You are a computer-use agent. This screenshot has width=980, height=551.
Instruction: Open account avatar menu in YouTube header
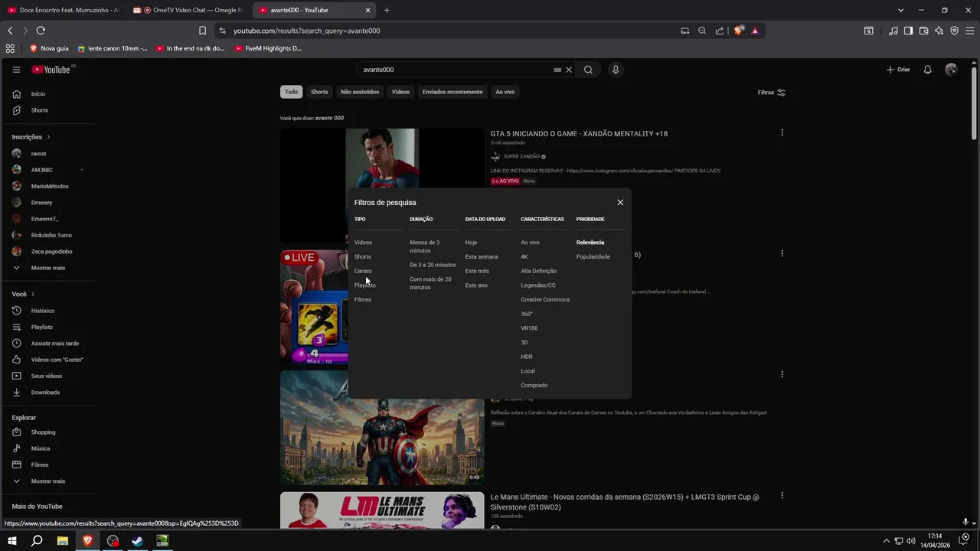click(x=951, y=70)
